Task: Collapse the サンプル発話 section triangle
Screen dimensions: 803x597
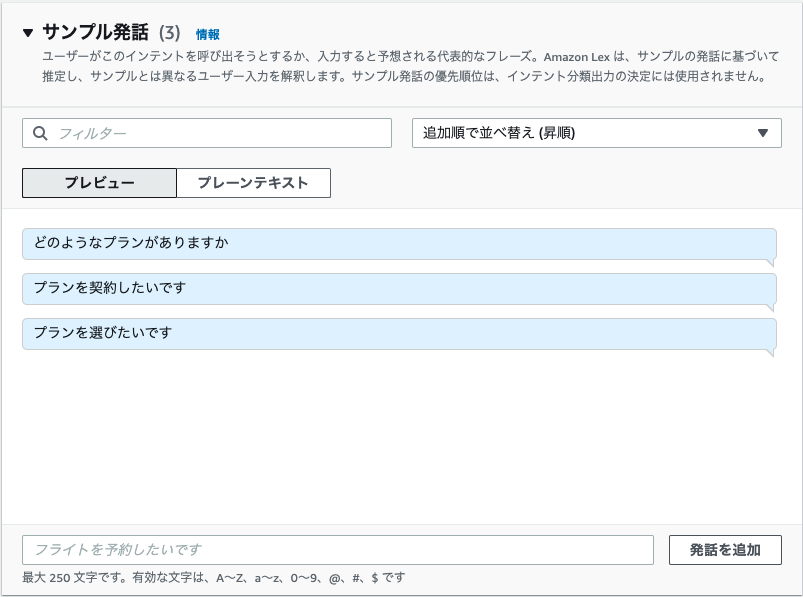Action: tap(28, 33)
